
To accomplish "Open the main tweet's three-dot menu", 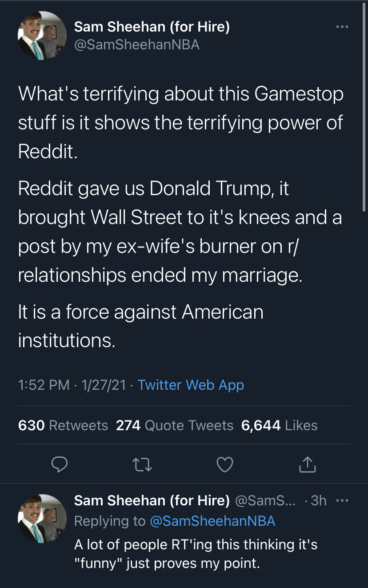I will point(342,27).
